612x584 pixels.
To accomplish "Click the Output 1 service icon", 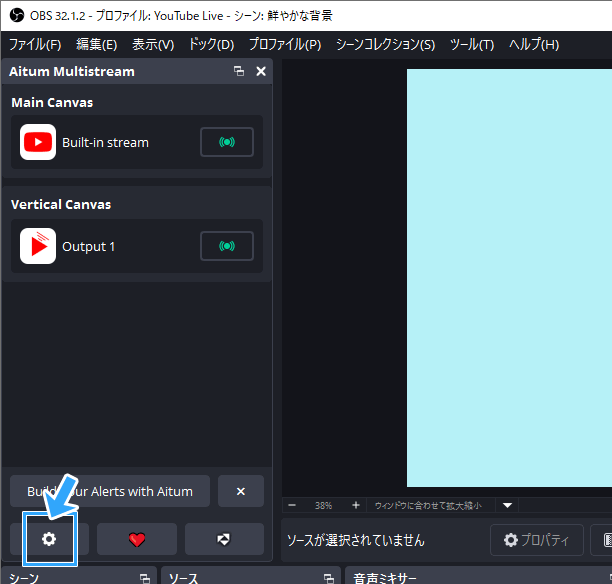I will point(38,246).
